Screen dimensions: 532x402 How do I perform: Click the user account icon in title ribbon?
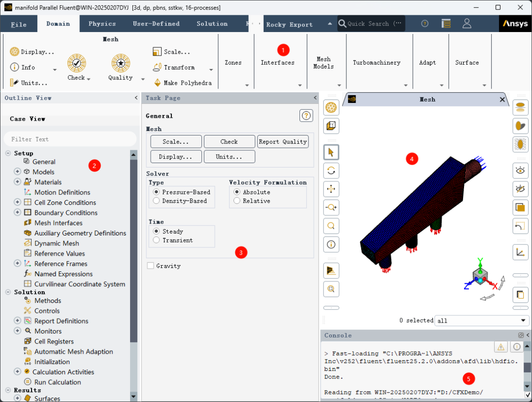[467, 24]
